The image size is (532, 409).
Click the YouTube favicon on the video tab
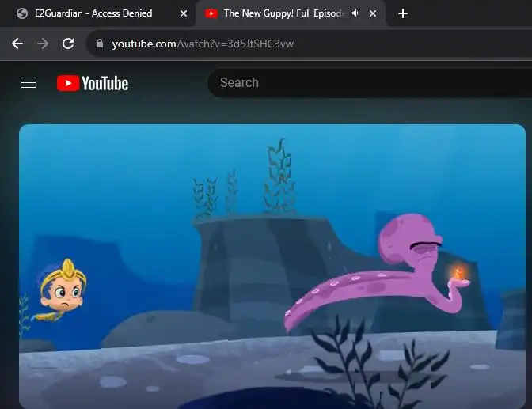pyautogui.click(x=211, y=13)
